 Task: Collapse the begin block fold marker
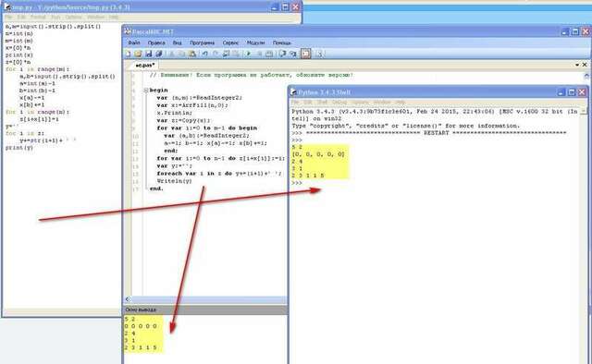coord(146,91)
